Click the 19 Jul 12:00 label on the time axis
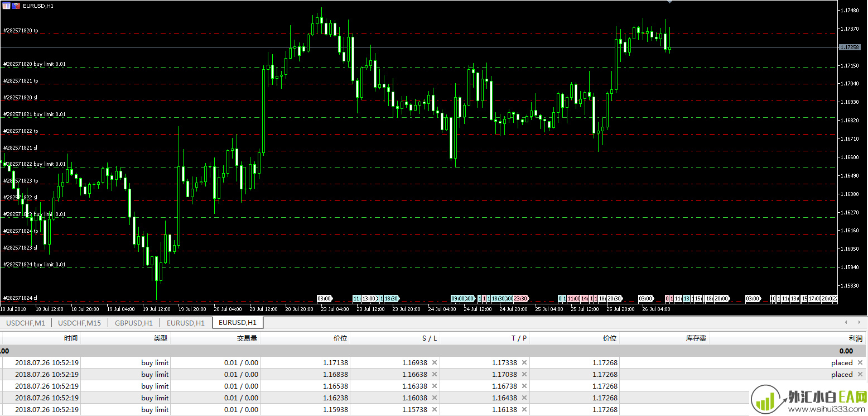Viewport: 868px width, 416px height. click(156, 309)
